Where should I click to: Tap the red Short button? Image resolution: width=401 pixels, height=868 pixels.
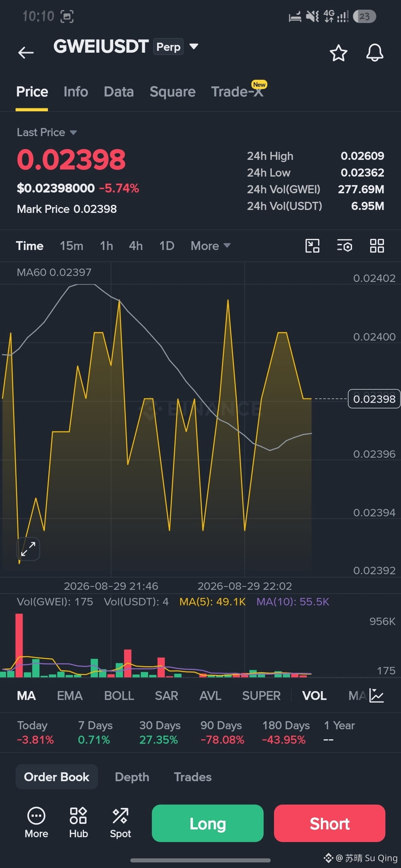click(330, 823)
